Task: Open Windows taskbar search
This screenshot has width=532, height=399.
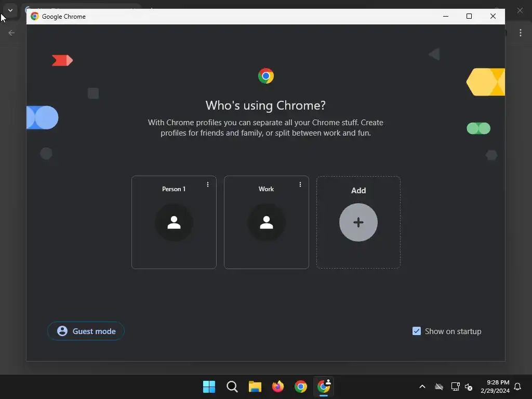Action: [232, 387]
